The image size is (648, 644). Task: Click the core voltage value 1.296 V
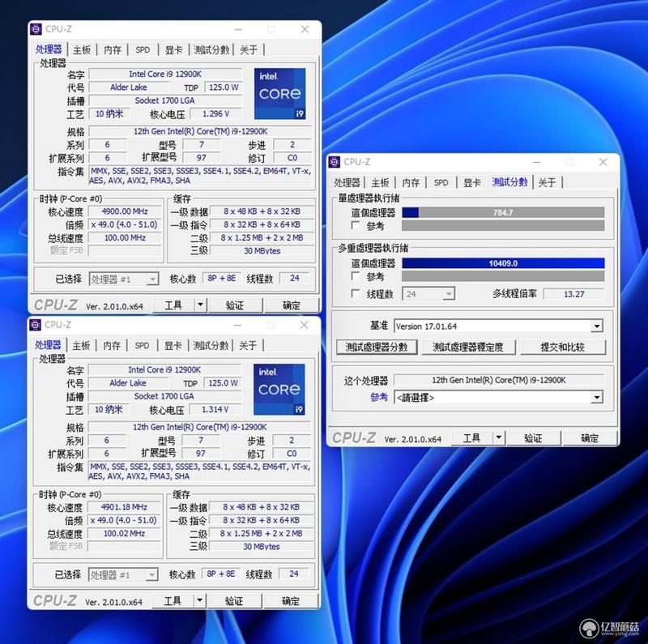[x=215, y=113]
